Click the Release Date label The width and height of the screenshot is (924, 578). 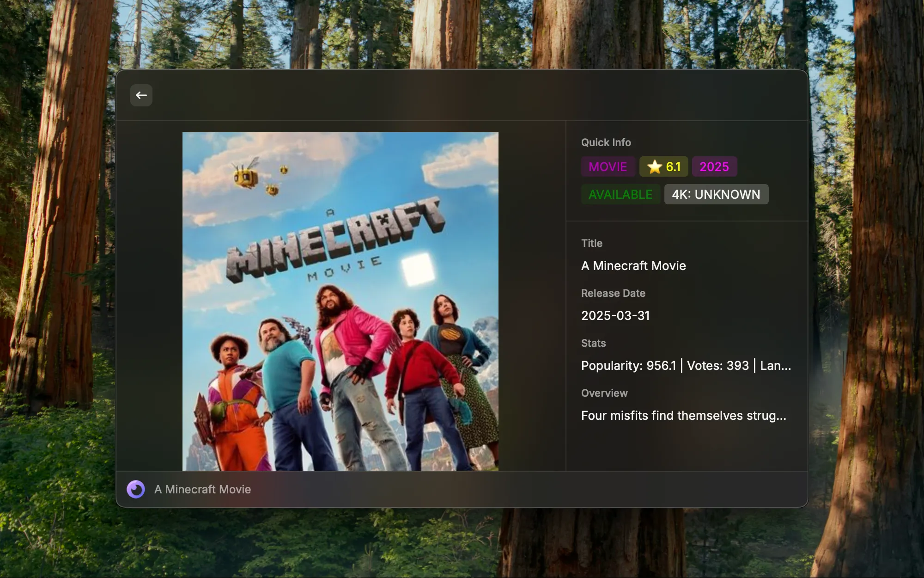click(613, 293)
